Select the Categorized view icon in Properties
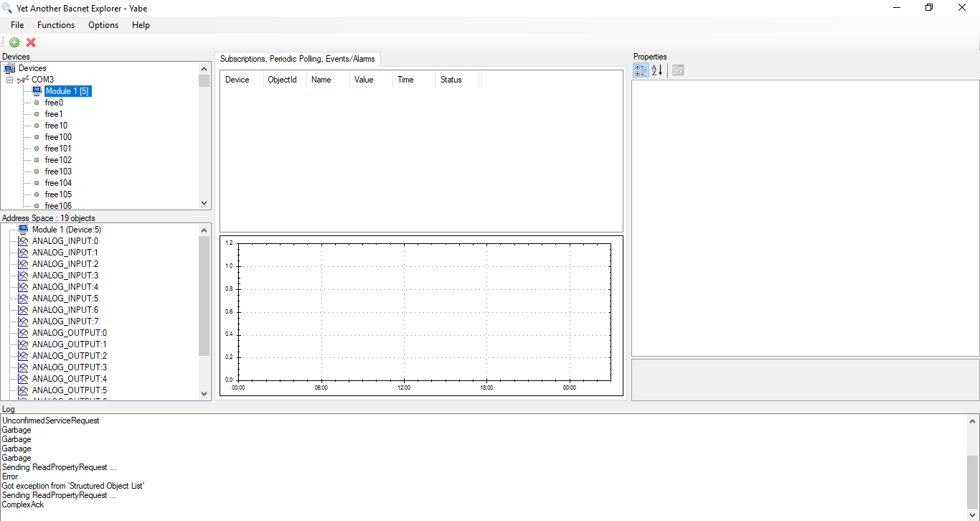The image size is (980, 521). (x=640, y=70)
